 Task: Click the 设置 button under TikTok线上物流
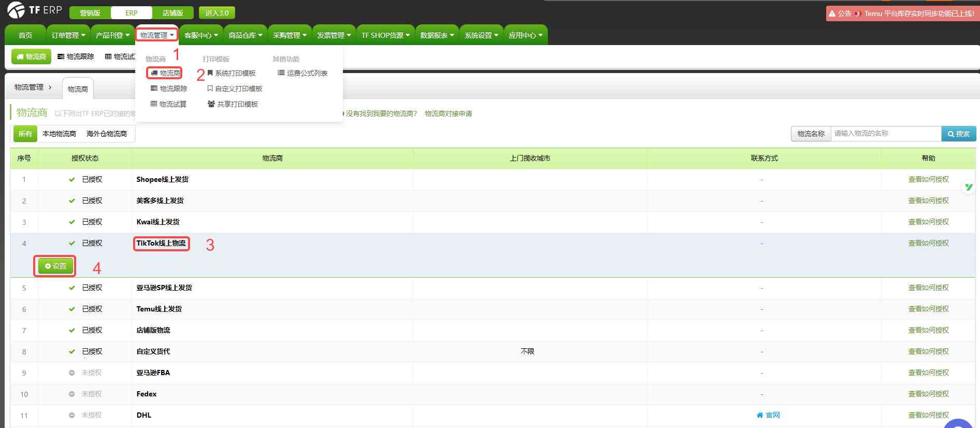(55, 266)
